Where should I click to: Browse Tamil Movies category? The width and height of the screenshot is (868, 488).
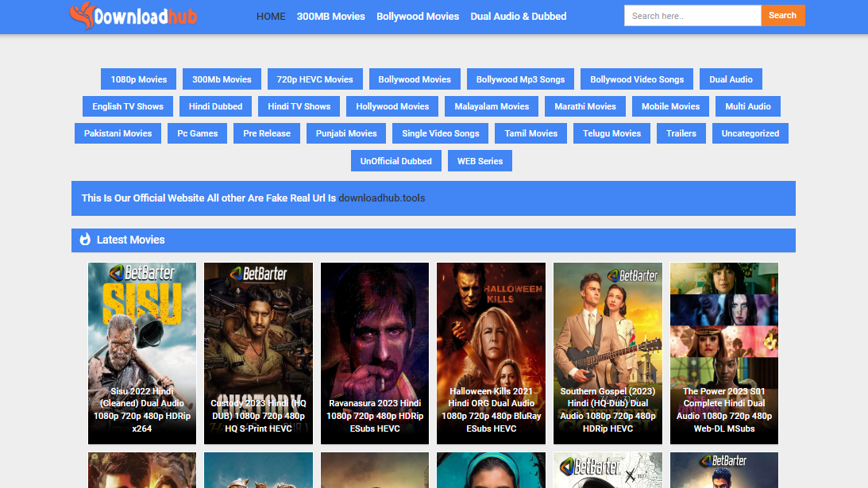(530, 133)
